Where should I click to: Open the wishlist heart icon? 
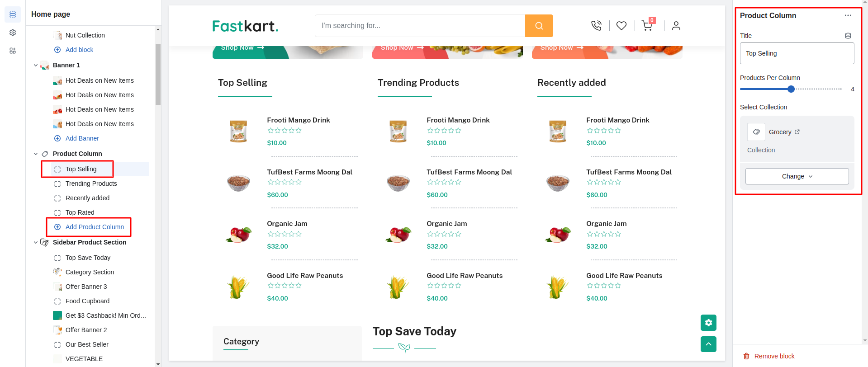click(621, 26)
